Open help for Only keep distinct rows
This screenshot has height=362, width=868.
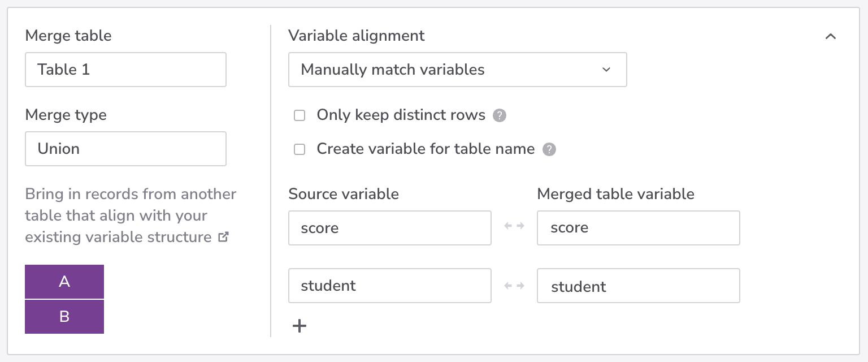pyautogui.click(x=499, y=115)
